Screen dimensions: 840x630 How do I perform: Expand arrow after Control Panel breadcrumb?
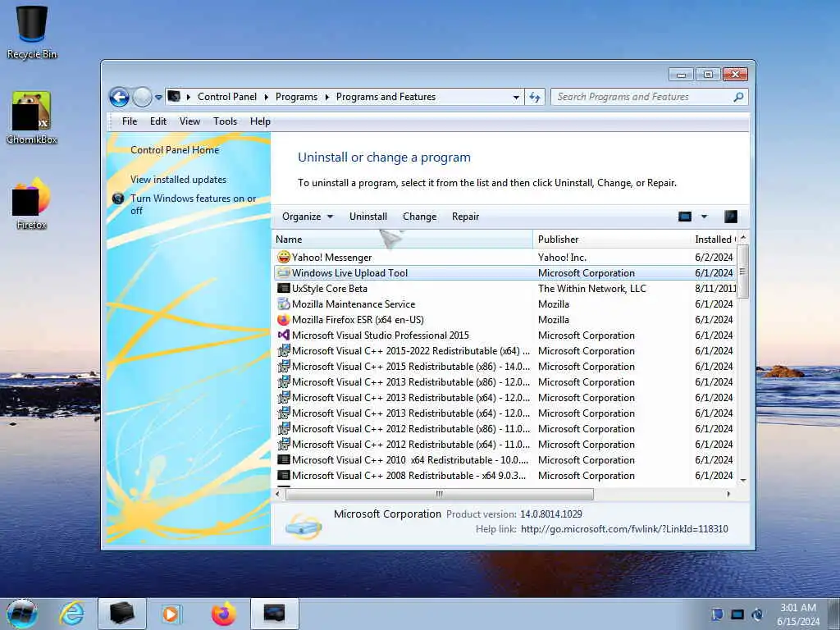pyautogui.click(x=267, y=97)
